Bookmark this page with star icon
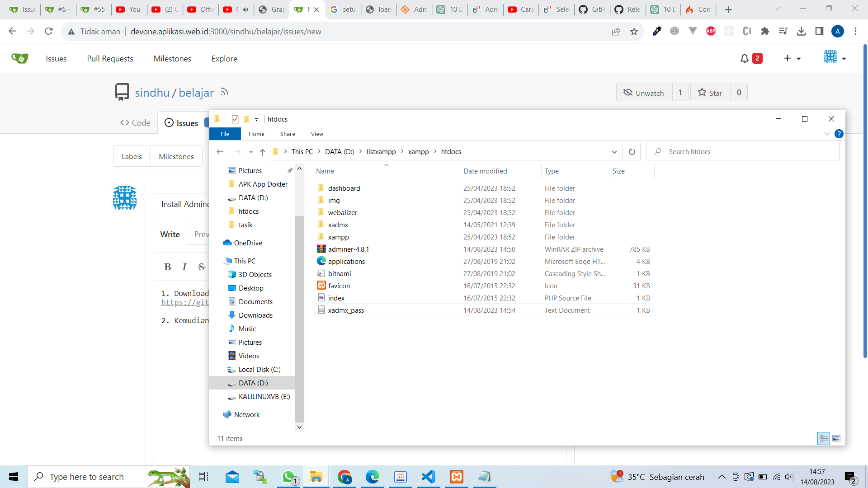 pos(634,32)
